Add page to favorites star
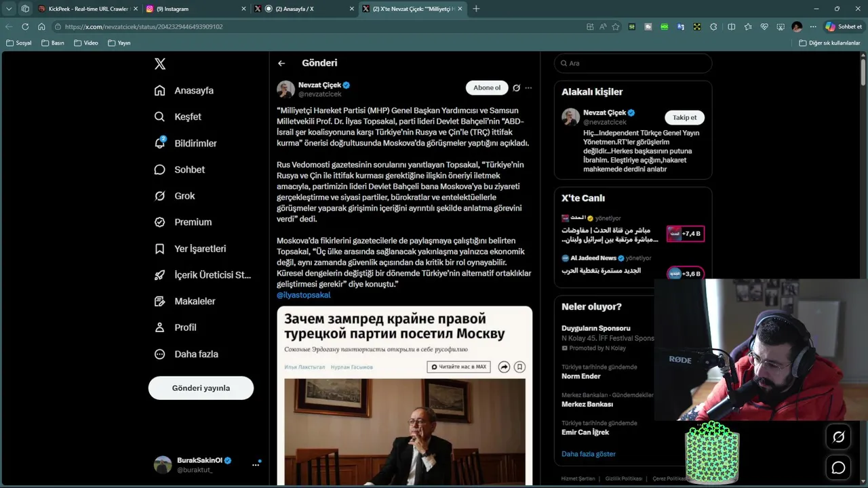 (x=616, y=26)
